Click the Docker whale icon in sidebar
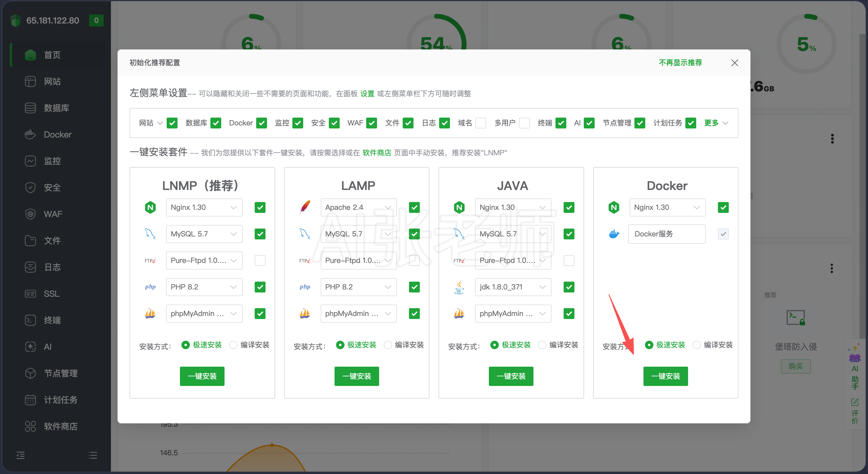This screenshot has height=474, width=868. (30, 134)
